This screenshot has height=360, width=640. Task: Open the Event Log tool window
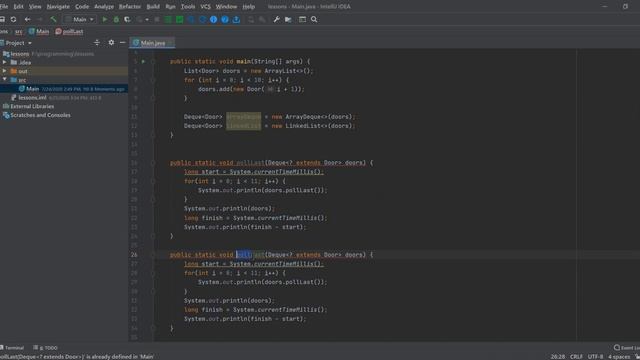click(x=627, y=348)
